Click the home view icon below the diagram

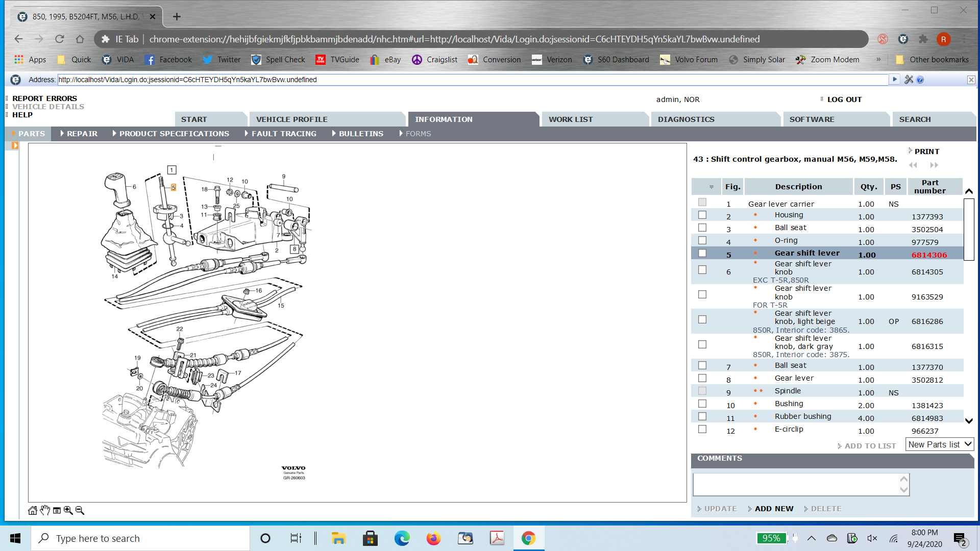(33, 510)
